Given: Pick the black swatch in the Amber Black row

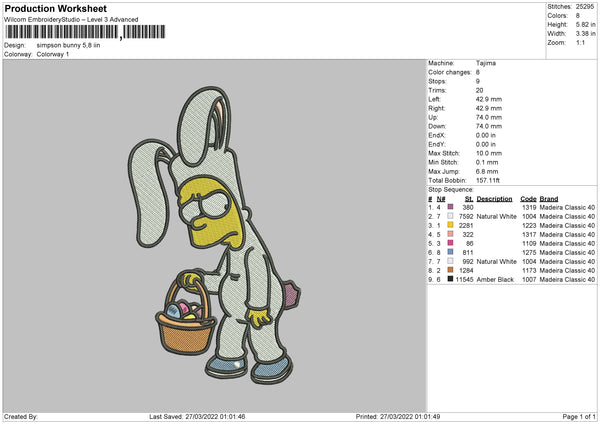Looking at the screenshot, I should point(450,279).
